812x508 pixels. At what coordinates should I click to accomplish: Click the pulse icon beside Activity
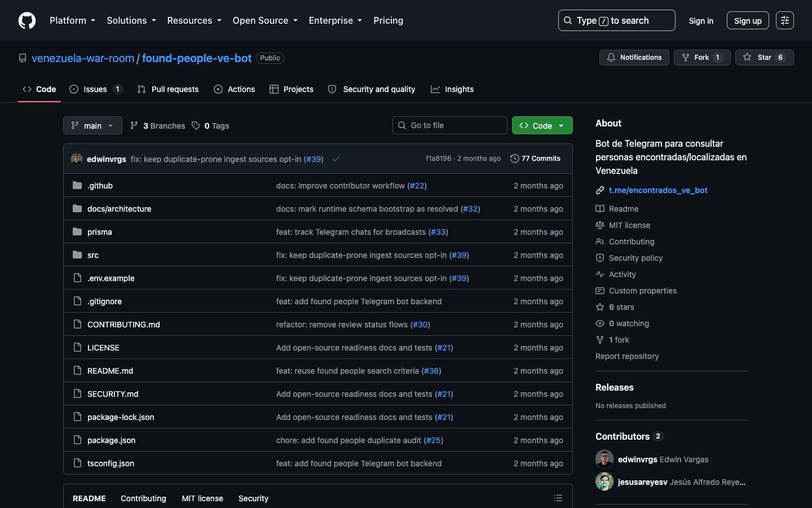point(600,274)
